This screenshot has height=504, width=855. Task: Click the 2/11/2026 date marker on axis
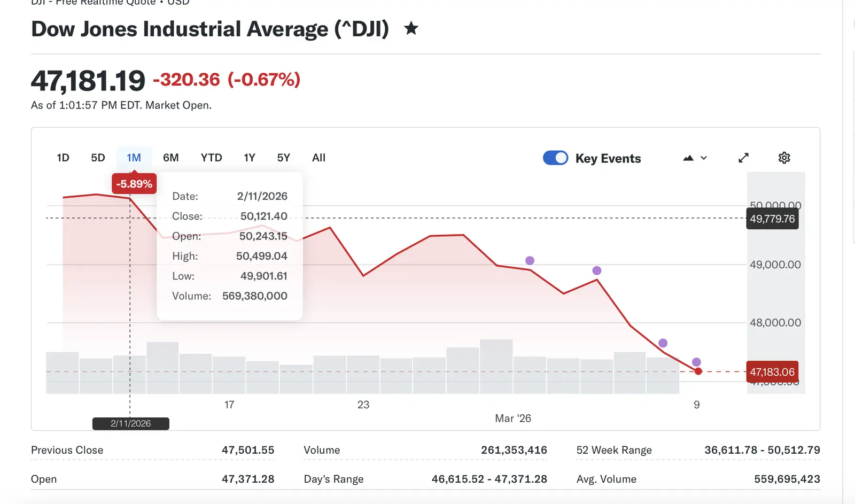[x=131, y=424]
